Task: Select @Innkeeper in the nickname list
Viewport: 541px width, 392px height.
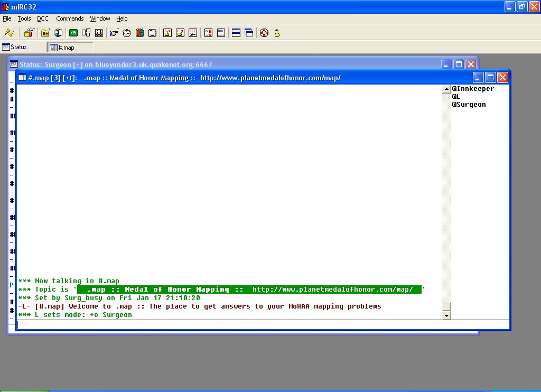Action: coord(473,89)
